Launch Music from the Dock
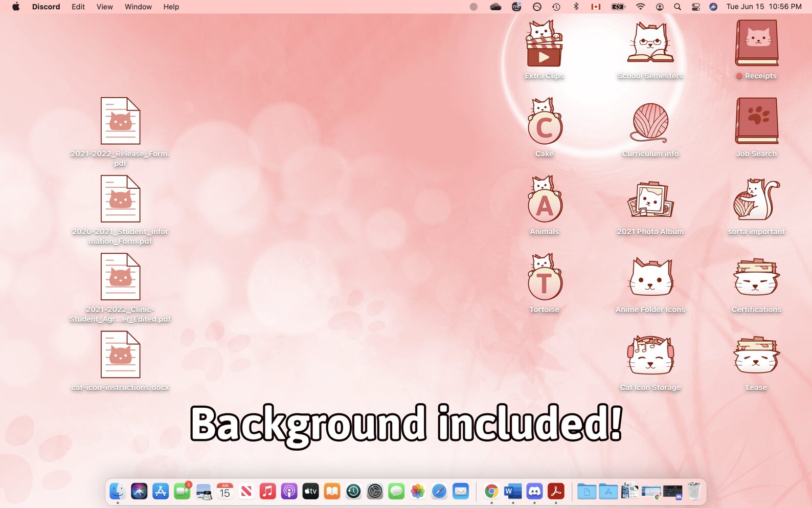Screen dimensions: 812x508 click(x=268, y=491)
